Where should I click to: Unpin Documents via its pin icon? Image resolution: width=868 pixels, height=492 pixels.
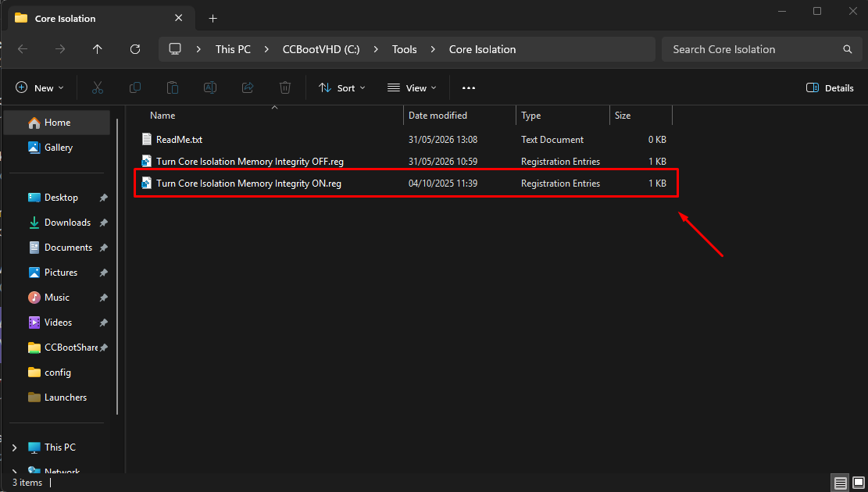click(103, 248)
